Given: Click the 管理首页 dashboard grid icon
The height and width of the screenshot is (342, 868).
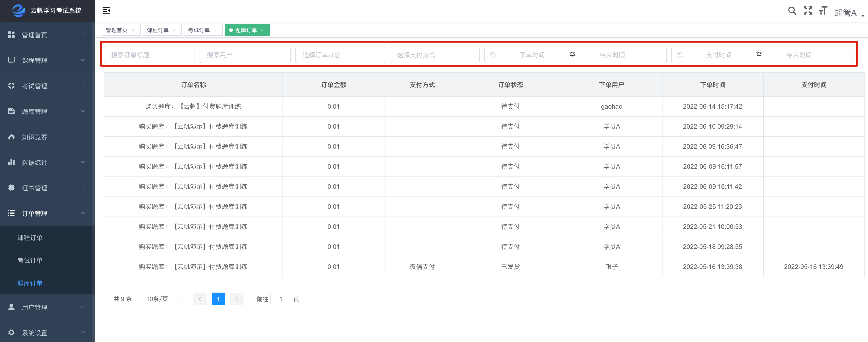Looking at the screenshot, I should [x=11, y=35].
